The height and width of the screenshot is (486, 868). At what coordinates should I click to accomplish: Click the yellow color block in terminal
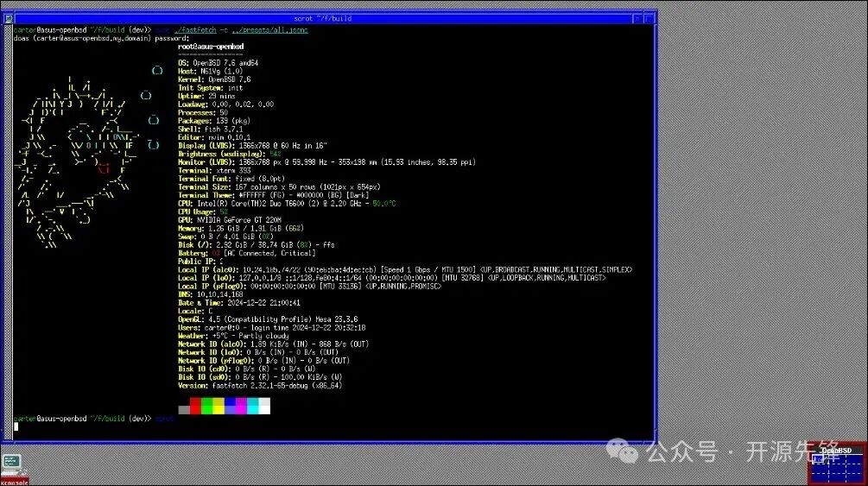(x=219, y=406)
